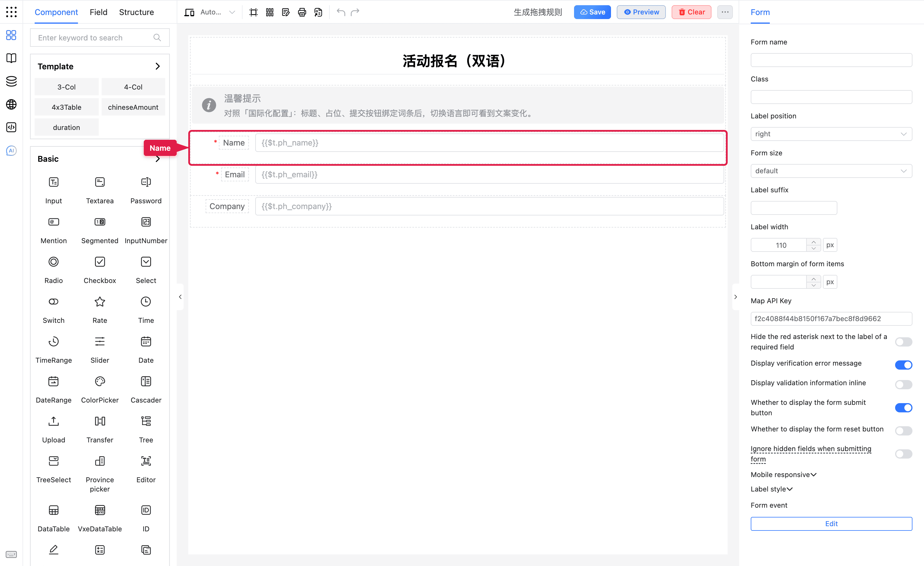This screenshot has height=566, width=924.
Task: Open the database stack sidebar icon
Action: pyautogui.click(x=11, y=81)
